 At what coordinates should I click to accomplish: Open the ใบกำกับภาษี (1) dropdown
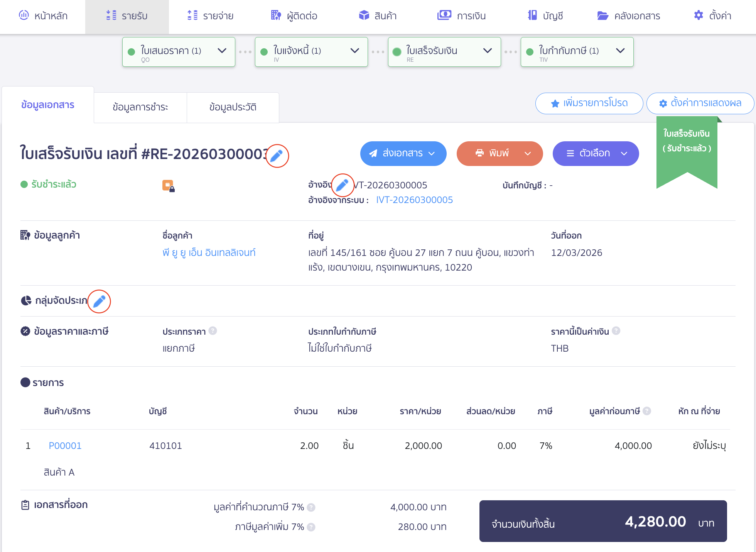click(x=620, y=51)
